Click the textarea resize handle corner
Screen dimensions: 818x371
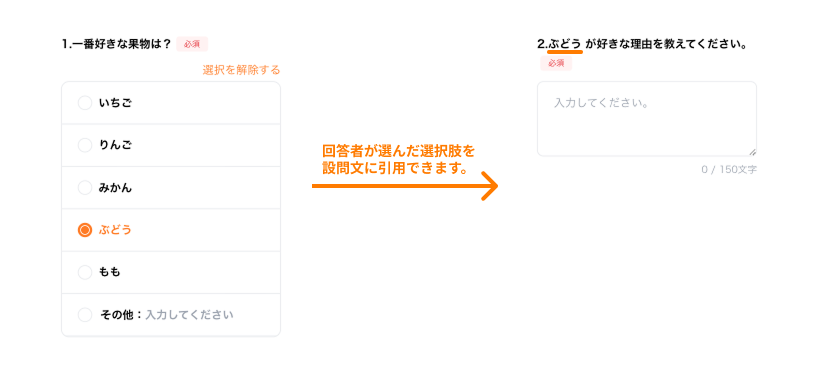752,152
